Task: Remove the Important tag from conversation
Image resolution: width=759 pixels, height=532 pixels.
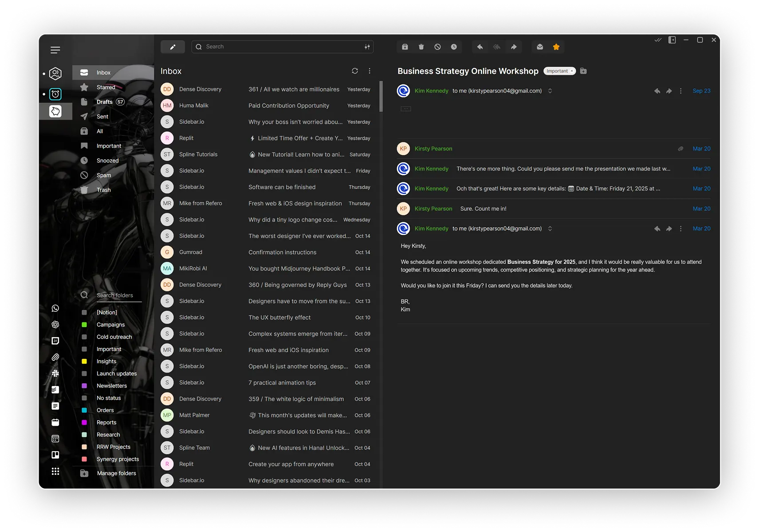Action: tap(572, 71)
